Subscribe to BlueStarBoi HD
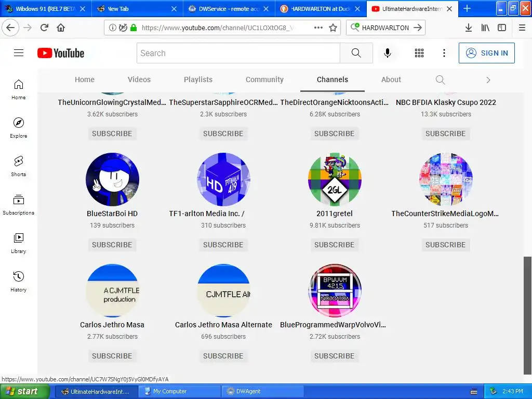Image resolution: width=532 pixels, height=399 pixels. pyautogui.click(x=112, y=245)
